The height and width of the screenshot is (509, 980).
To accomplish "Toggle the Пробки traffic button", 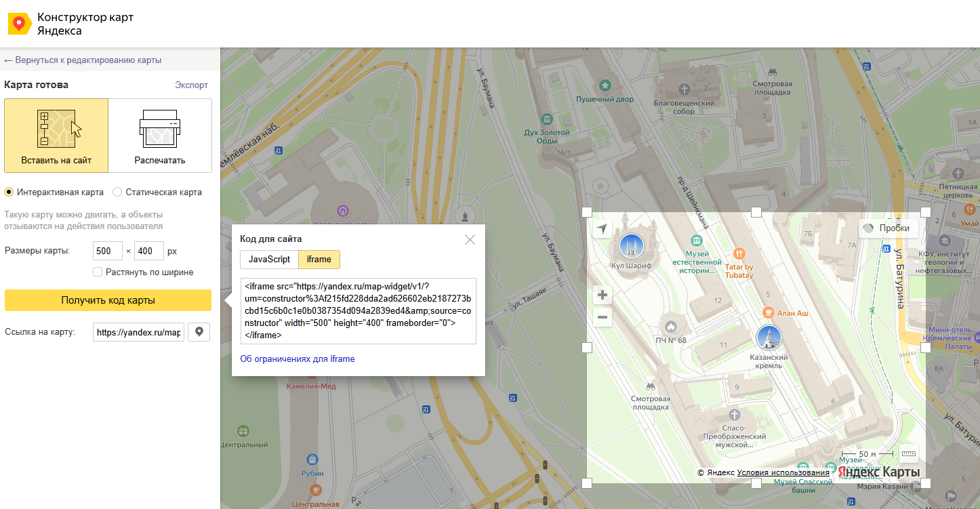I will 888,228.
